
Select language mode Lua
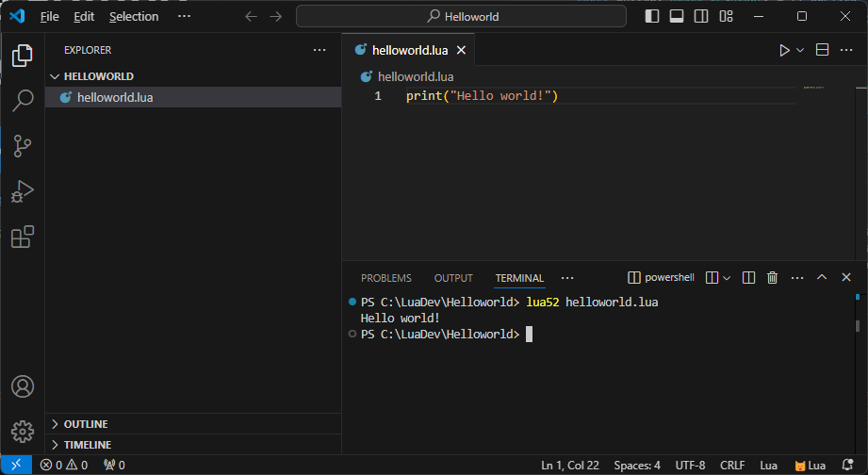coord(768,466)
